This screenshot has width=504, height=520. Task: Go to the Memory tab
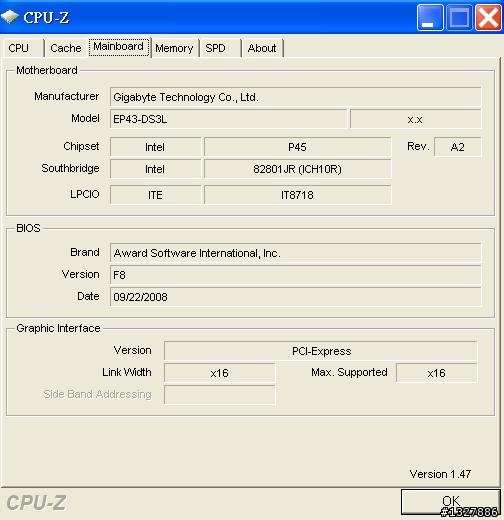pyautogui.click(x=174, y=48)
